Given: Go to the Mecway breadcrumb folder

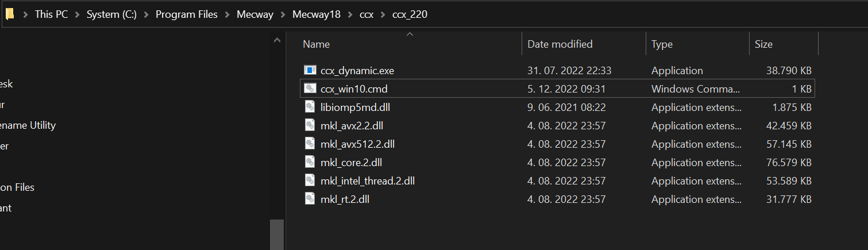Looking at the screenshot, I should (256, 15).
